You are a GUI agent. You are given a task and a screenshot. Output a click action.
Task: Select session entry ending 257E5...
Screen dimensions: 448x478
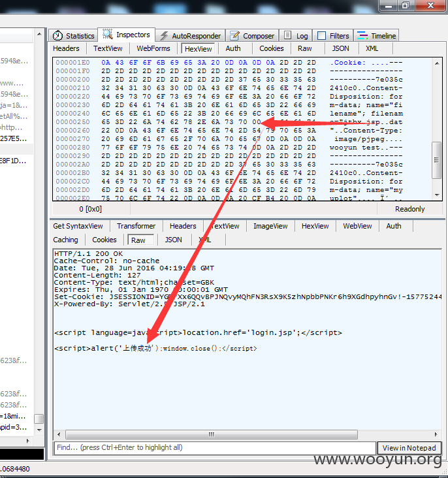pyautogui.click(x=14, y=138)
